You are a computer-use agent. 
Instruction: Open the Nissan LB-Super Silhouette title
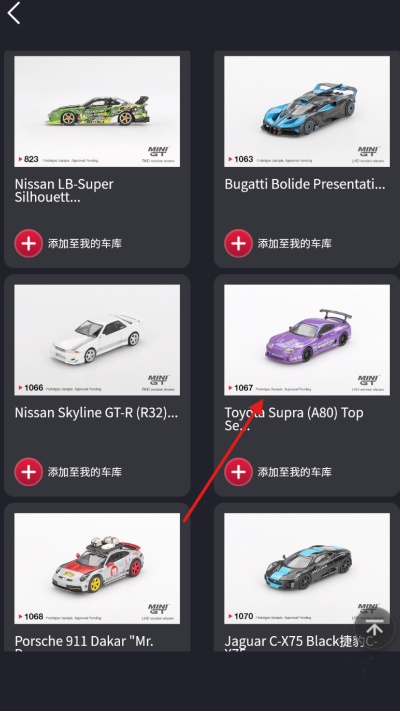click(x=64, y=190)
